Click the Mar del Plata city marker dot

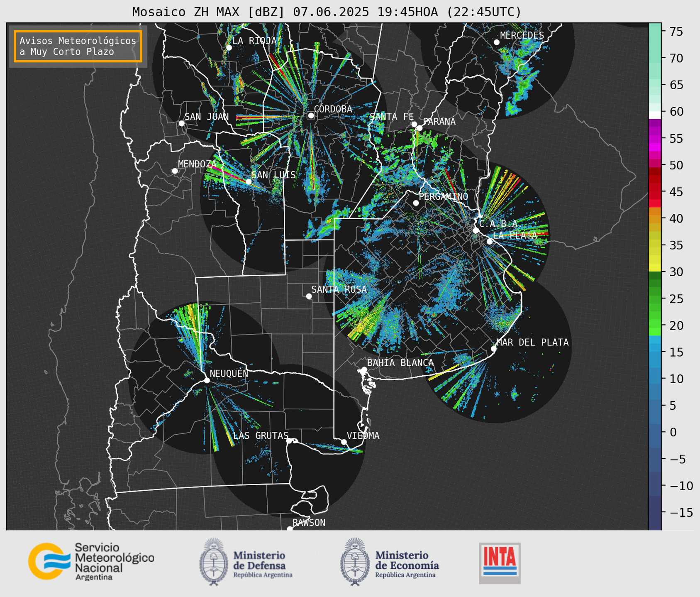(x=494, y=349)
